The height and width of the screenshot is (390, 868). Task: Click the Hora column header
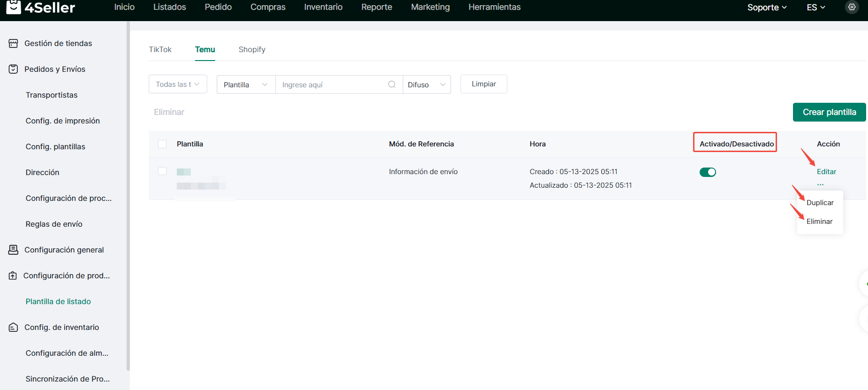(537, 144)
